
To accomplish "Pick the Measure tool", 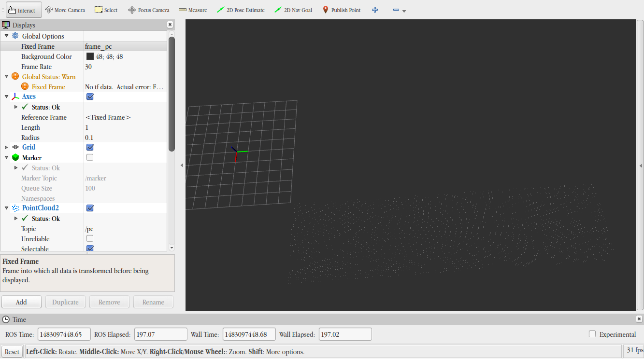I will point(193,10).
